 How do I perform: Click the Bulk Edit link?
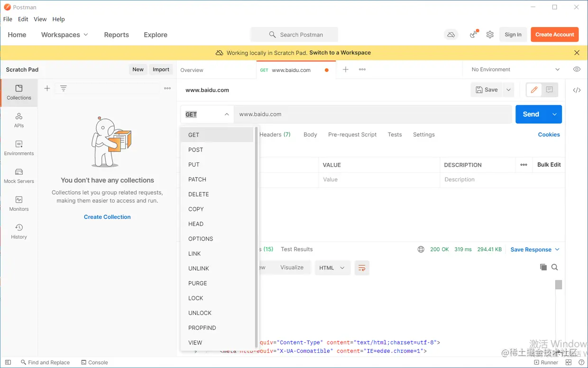coord(549,165)
